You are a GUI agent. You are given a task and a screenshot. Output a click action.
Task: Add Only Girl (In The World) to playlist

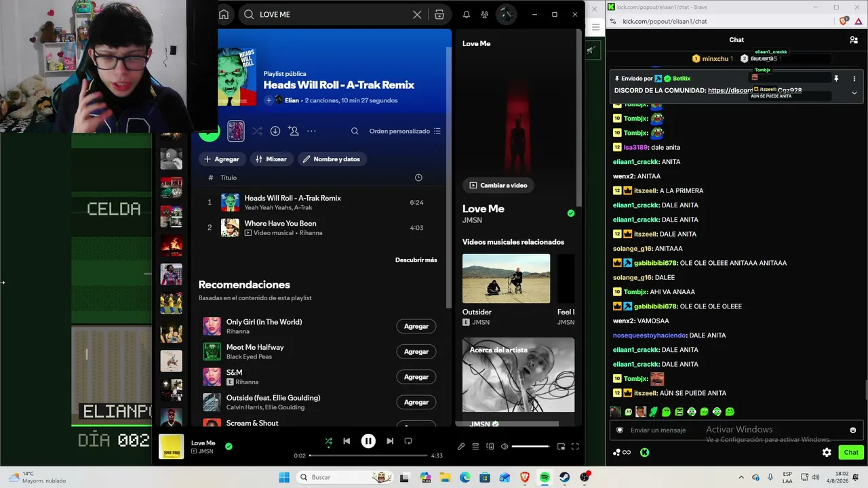point(416,326)
